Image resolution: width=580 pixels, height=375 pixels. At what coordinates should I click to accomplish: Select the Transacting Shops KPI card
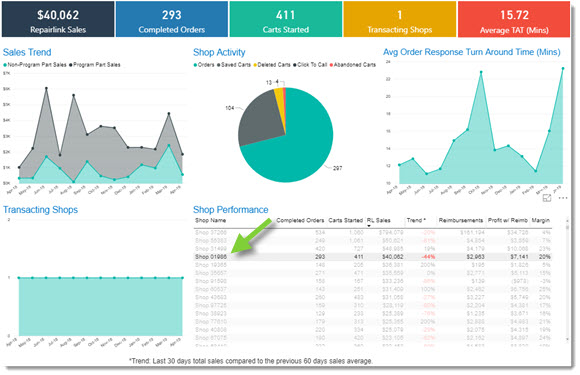point(399,19)
